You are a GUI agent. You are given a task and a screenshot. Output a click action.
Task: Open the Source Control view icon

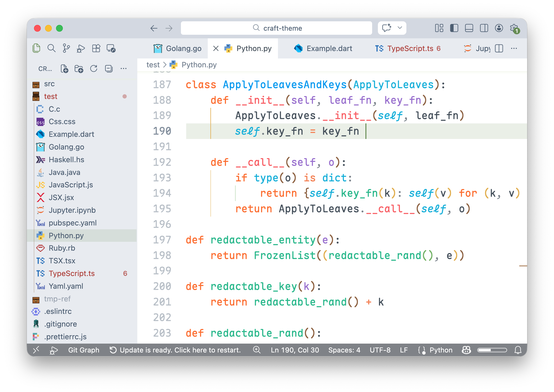click(x=66, y=48)
